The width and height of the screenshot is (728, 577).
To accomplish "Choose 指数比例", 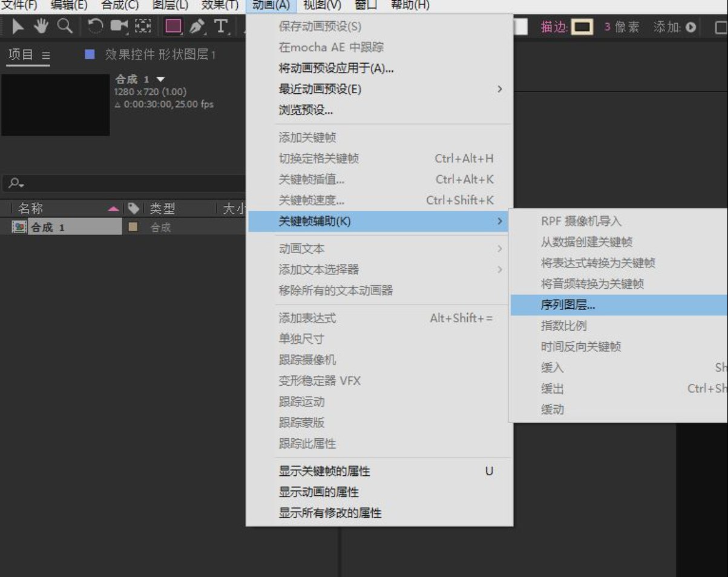I will click(x=619, y=326).
